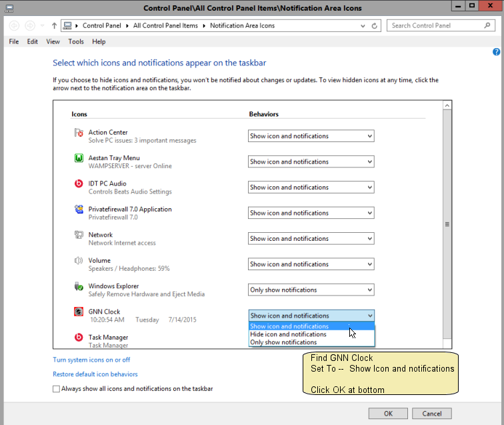Open the View menu

coord(53,41)
